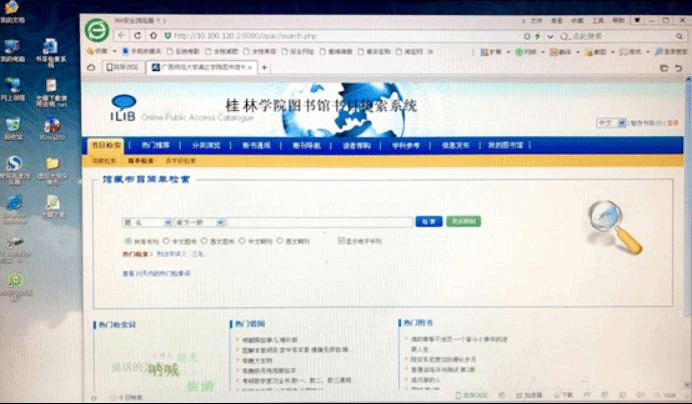
Task: Open the new tab plus button
Action: pos(264,67)
